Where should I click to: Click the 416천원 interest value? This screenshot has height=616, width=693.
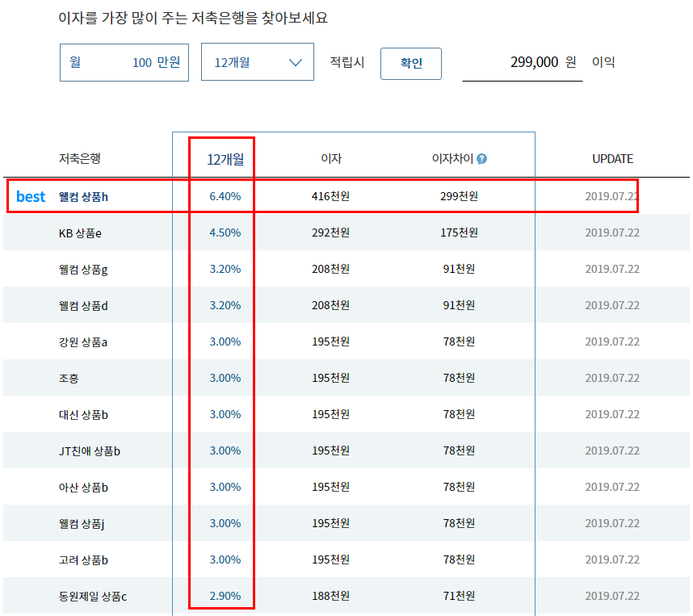330,196
